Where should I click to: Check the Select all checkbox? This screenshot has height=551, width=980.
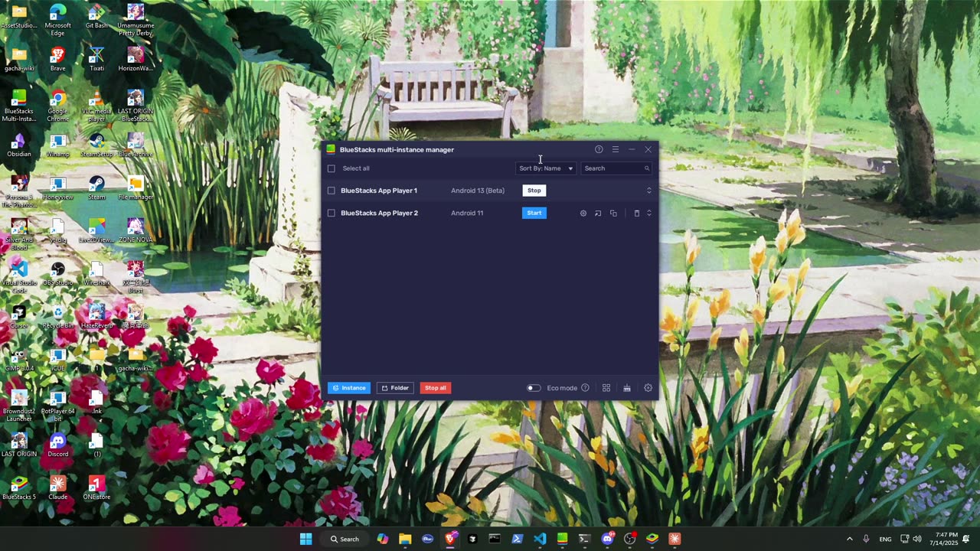[x=332, y=168]
